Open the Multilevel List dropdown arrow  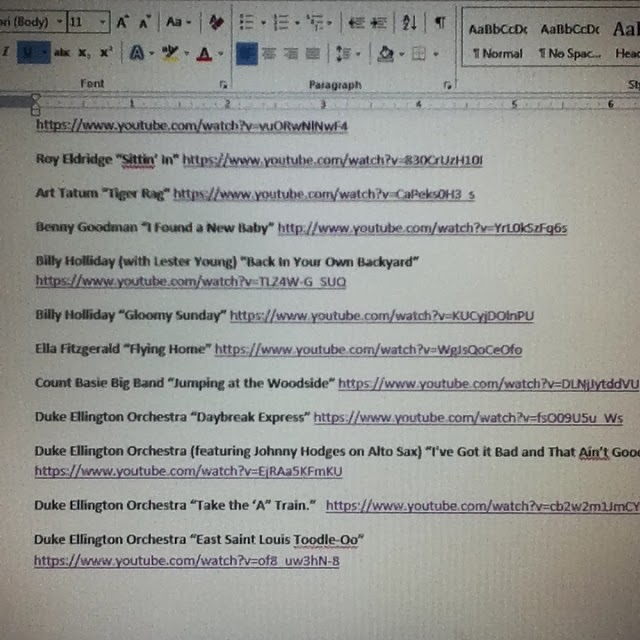[x=330, y=23]
